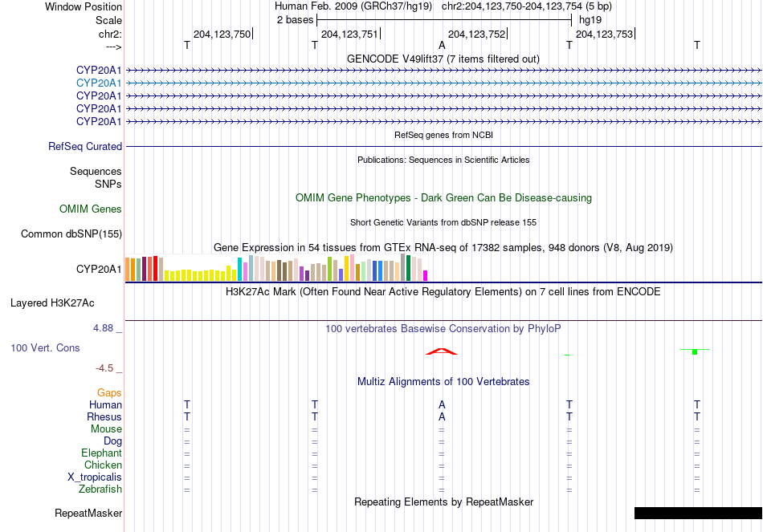
Task: Open the H3K27Ac Mark track title
Action: [443, 292]
